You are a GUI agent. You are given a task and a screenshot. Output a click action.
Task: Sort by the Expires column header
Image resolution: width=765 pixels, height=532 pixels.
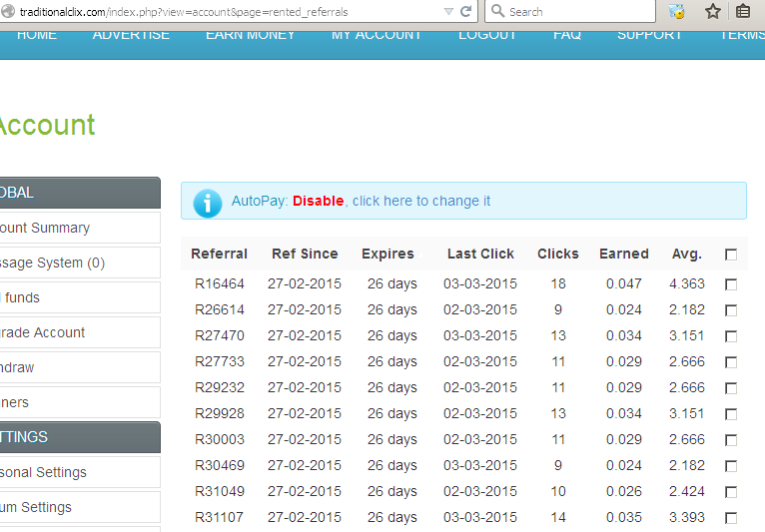tap(387, 254)
